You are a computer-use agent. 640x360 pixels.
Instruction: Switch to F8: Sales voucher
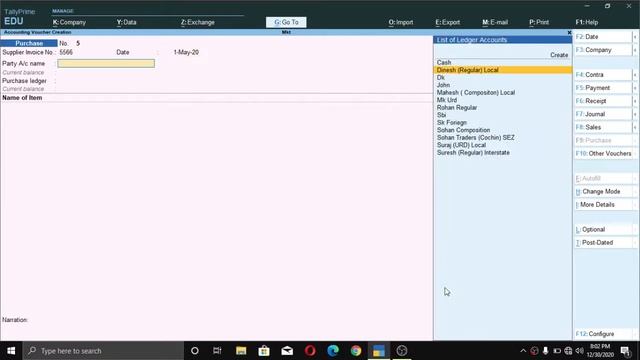click(603, 127)
